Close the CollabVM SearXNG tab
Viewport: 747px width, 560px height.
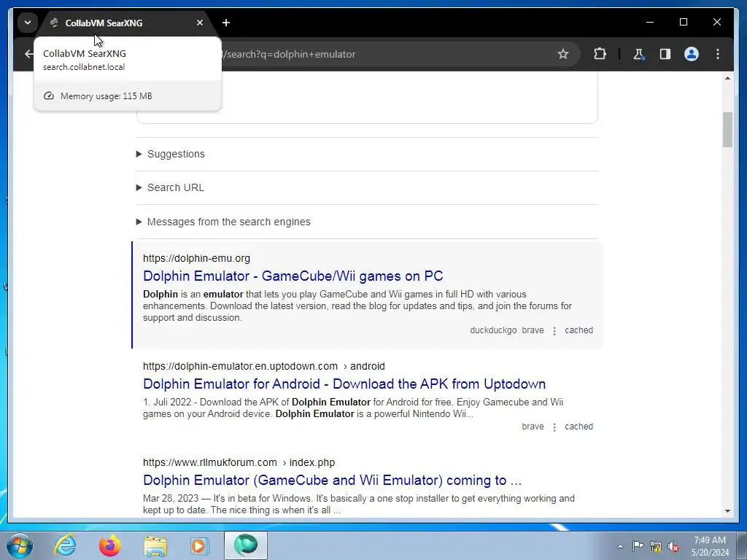tap(200, 23)
